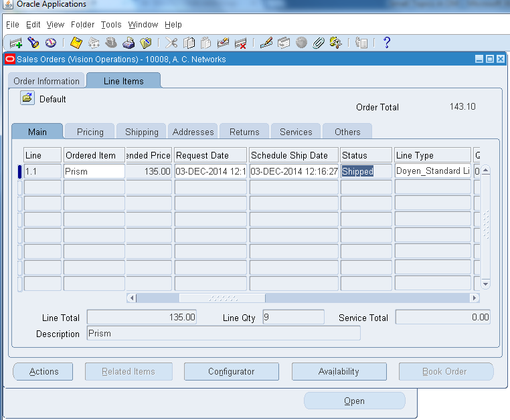
Task: Click the Translations globe icon
Action: pyautogui.click(x=301, y=43)
